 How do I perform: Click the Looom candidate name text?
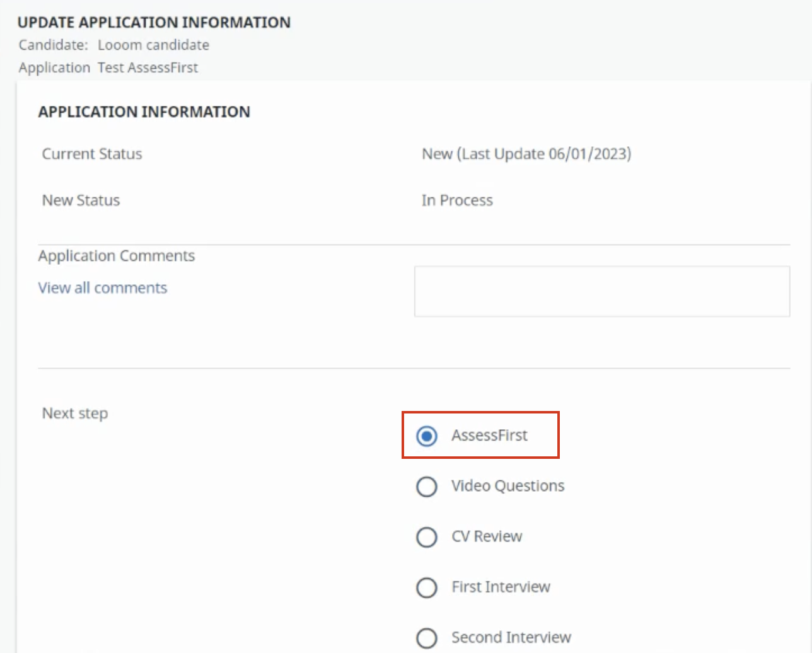[153, 45]
